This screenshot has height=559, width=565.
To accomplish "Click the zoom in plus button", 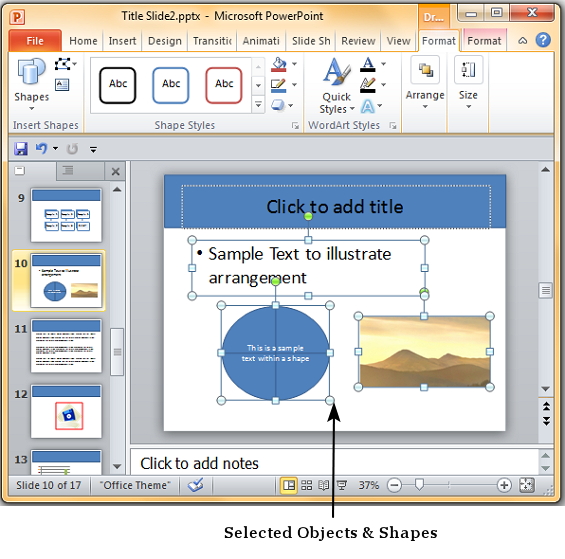I will (504, 485).
